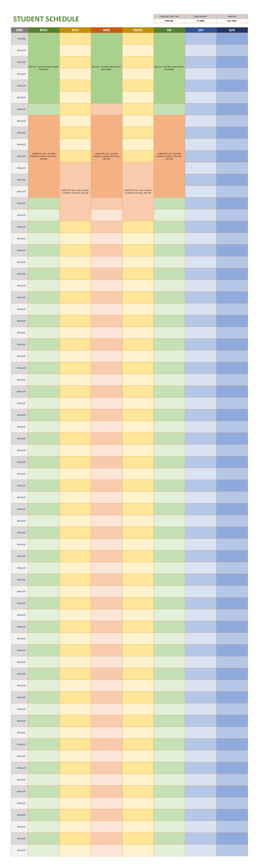The height and width of the screenshot is (868, 259).
Task: Click the SCHEDULE START TIME label
Action: click(x=169, y=17)
